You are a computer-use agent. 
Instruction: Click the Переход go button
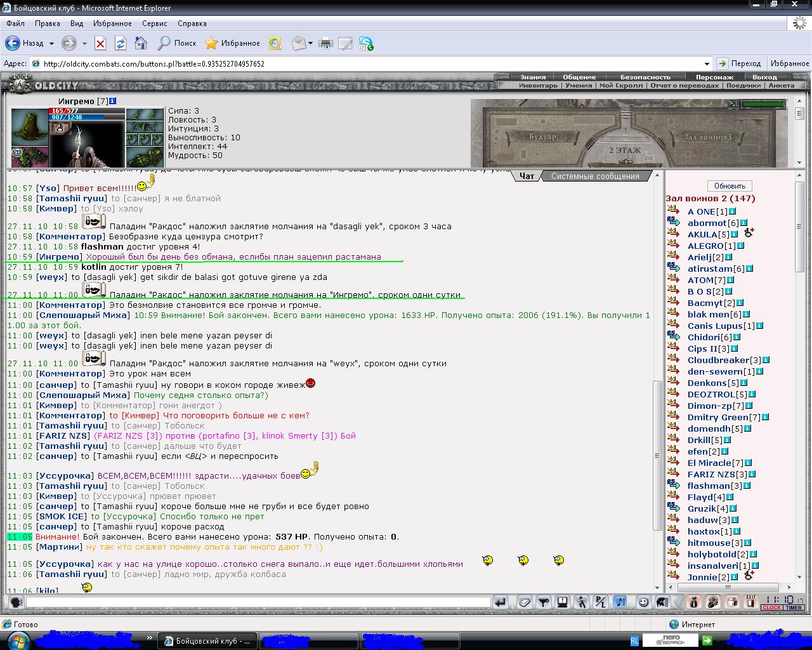point(739,63)
